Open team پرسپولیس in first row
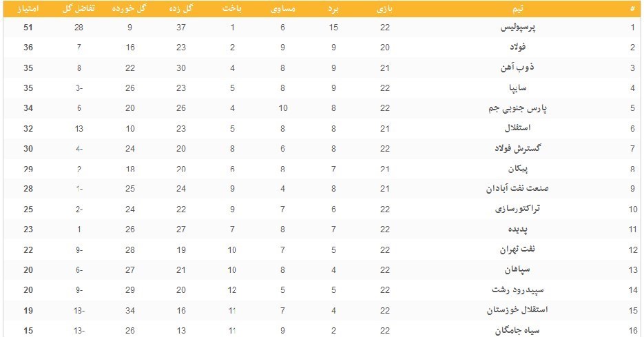The image size is (644, 337). click(x=517, y=28)
